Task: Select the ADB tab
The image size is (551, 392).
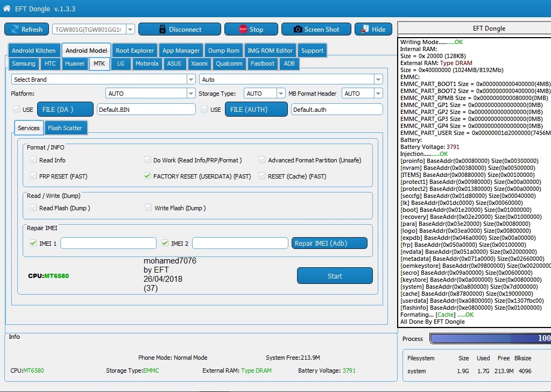Action: (x=289, y=63)
